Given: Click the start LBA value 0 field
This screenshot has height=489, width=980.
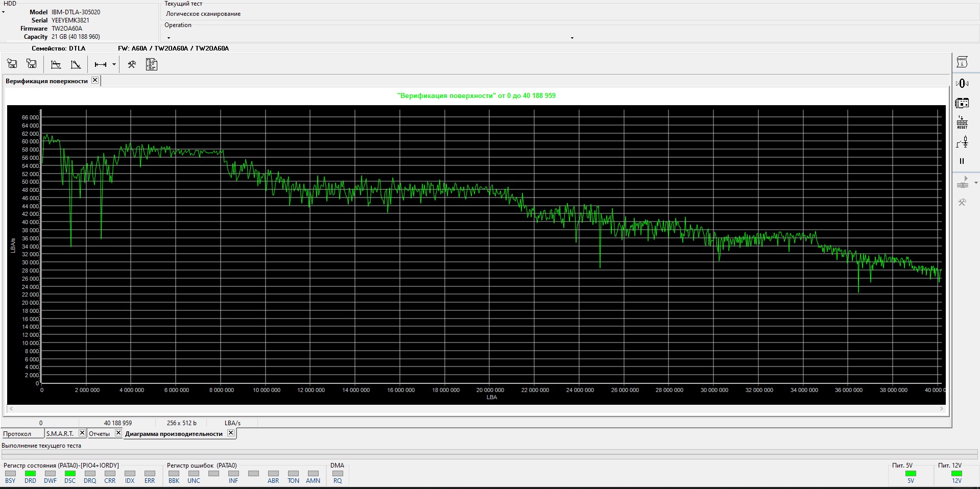Looking at the screenshot, I should tap(41, 423).
